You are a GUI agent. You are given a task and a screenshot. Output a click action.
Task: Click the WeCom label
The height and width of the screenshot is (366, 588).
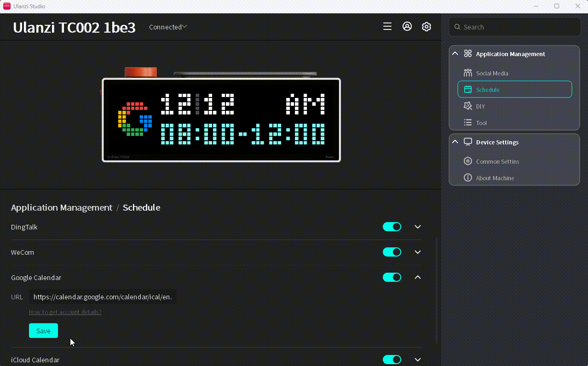click(23, 252)
